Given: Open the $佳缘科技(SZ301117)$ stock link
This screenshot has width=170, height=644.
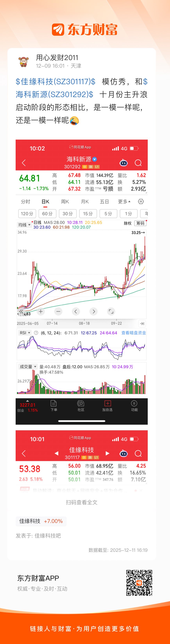Looking at the screenshot, I should click(55, 81).
